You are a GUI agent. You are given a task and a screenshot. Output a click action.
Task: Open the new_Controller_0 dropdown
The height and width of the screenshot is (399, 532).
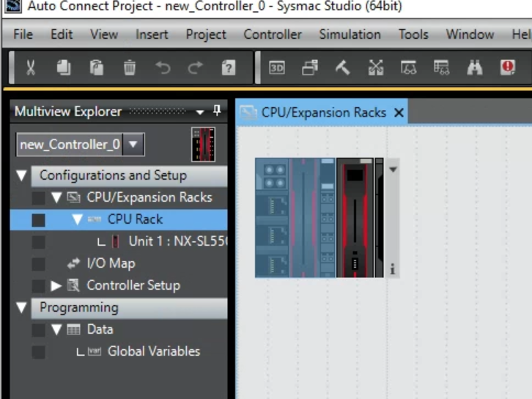[133, 144]
